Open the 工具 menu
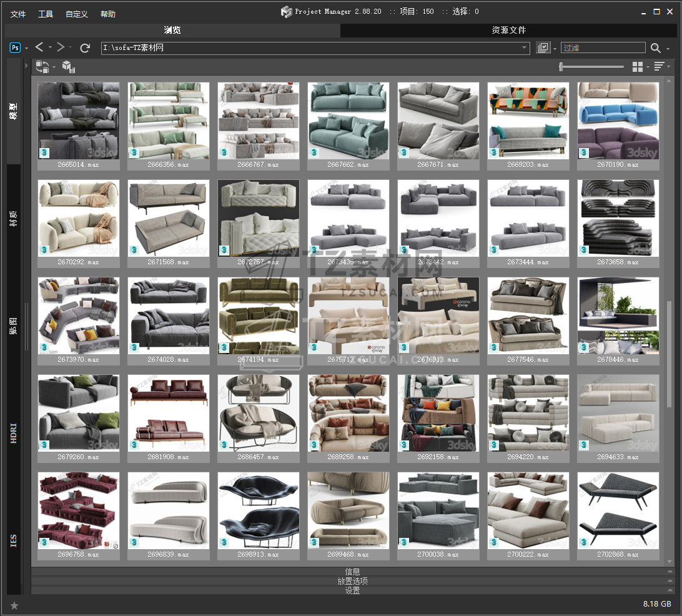 coord(46,14)
